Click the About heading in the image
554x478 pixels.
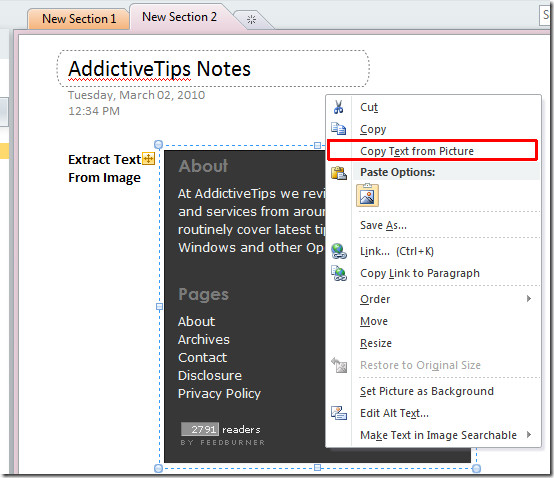click(x=203, y=166)
